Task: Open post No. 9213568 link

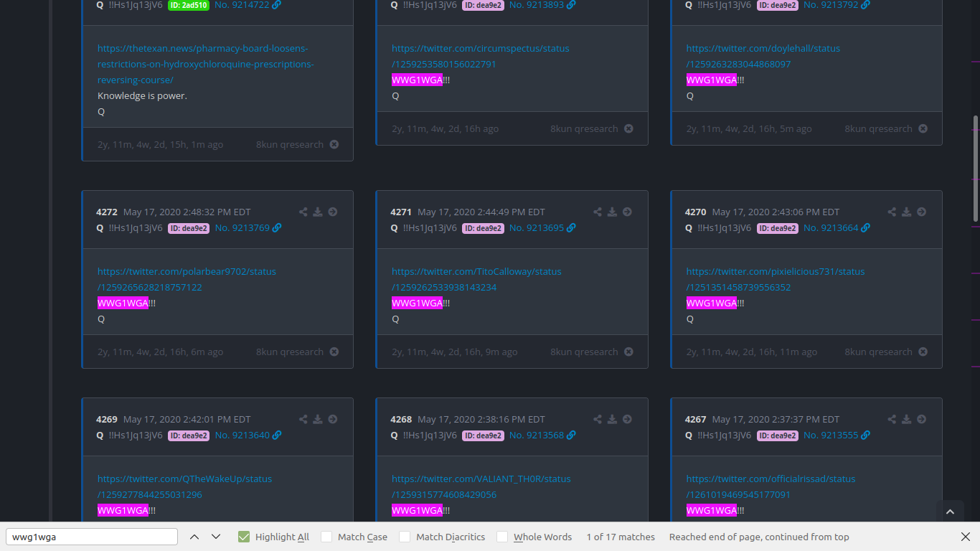Action: [537, 435]
